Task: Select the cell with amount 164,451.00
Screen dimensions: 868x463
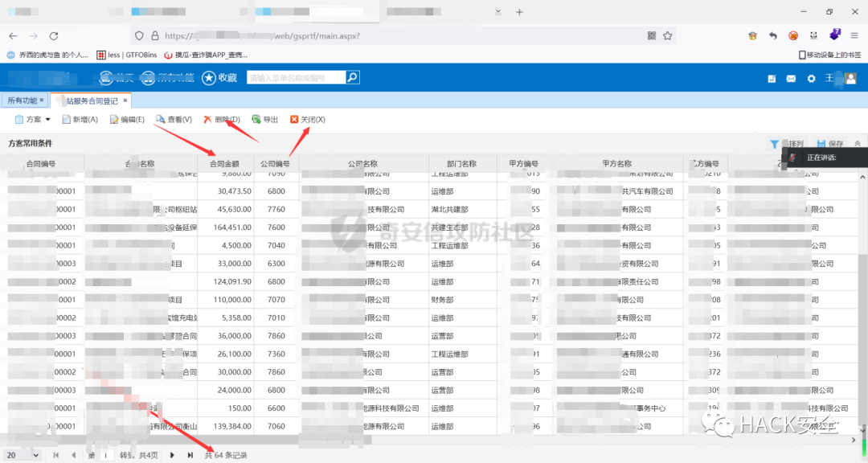Action: point(225,227)
